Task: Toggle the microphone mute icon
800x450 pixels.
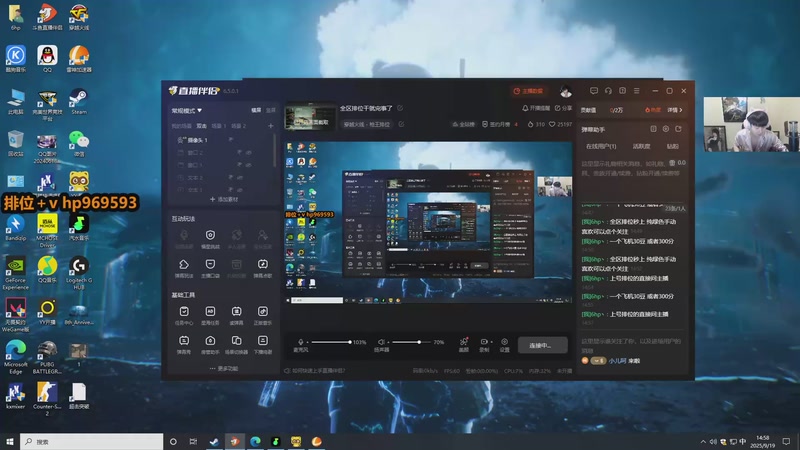Action: click(301, 342)
